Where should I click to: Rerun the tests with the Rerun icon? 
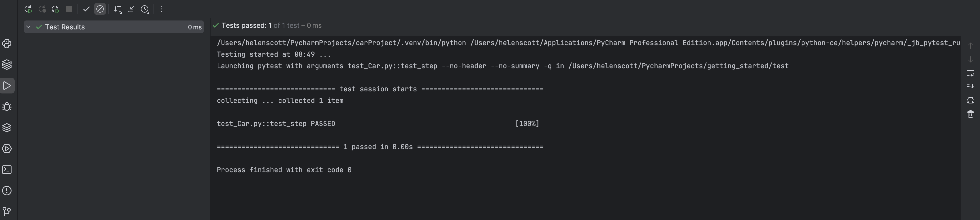click(28, 9)
